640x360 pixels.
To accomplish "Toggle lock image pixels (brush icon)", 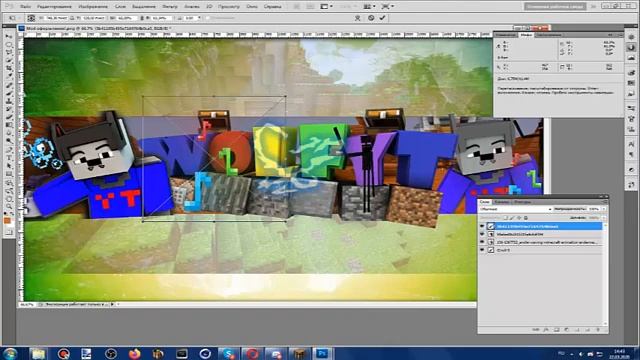I will coord(511,218).
